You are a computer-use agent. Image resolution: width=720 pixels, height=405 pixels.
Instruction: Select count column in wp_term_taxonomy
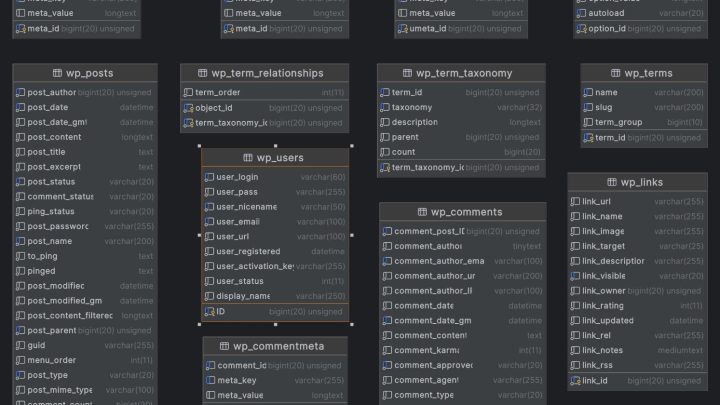click(461, 152)
